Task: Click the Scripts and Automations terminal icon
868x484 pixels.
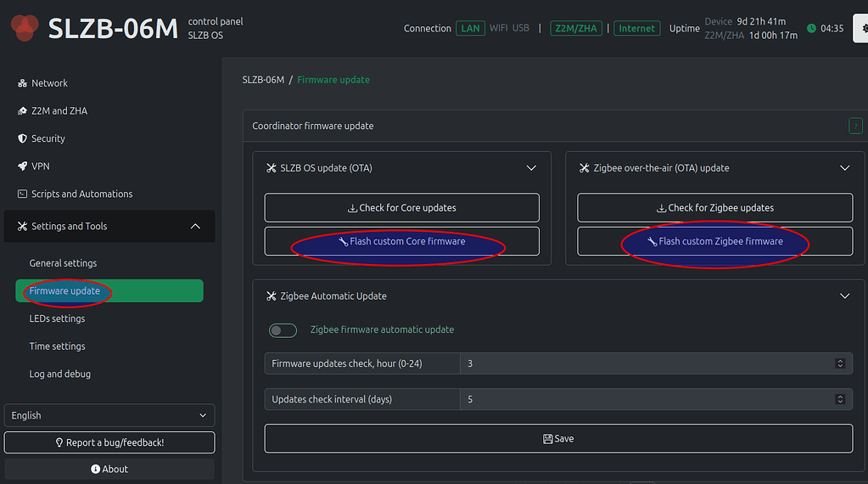Action: pos(22,194)
